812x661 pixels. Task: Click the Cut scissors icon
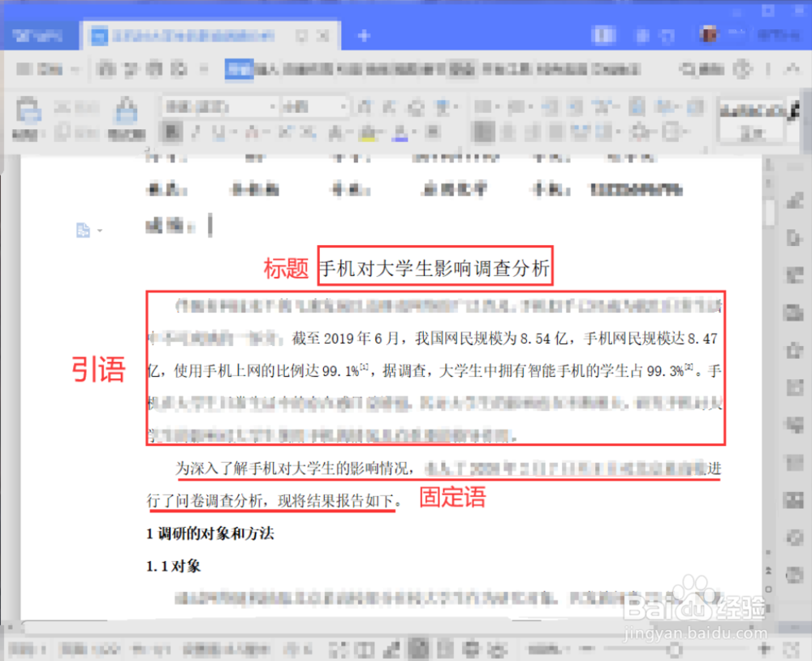pos(63,107)
